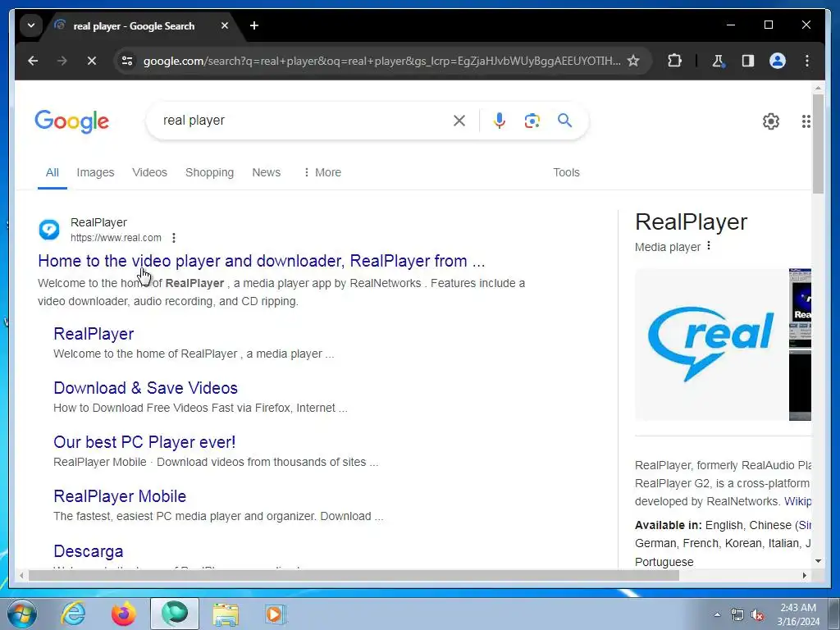Open the Our best PC Player ever link
Image resolution: width=840 pixels, height=630 pixels.
click(144, 442)
